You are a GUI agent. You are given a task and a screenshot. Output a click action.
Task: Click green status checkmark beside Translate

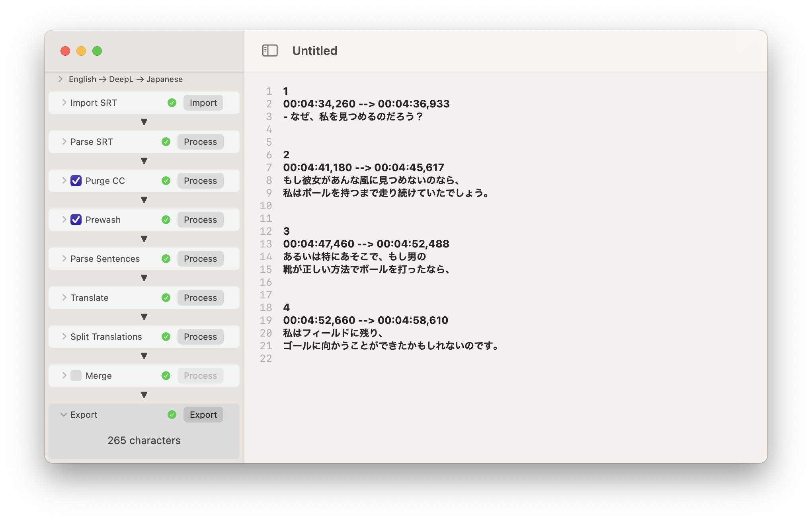(x=166, y=298)
